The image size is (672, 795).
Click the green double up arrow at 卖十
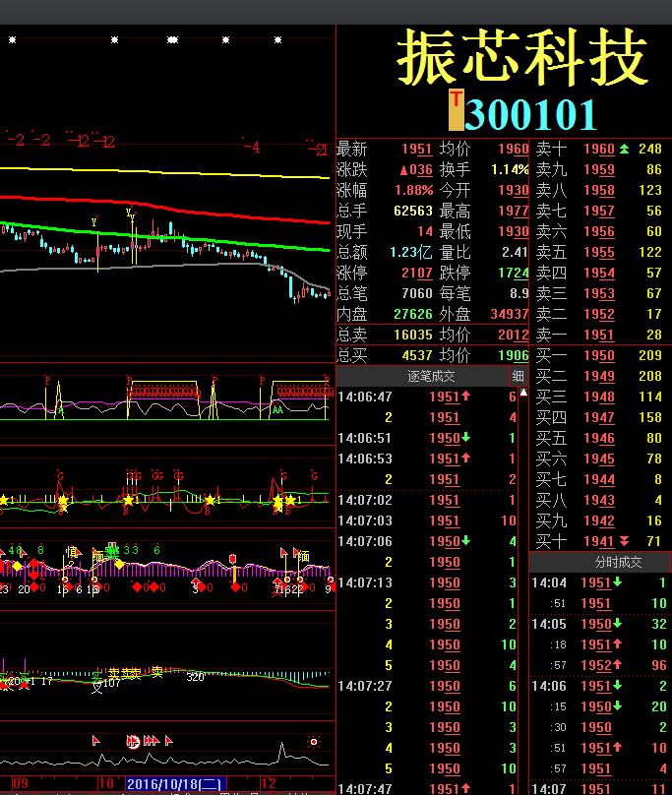pos(625,150)
